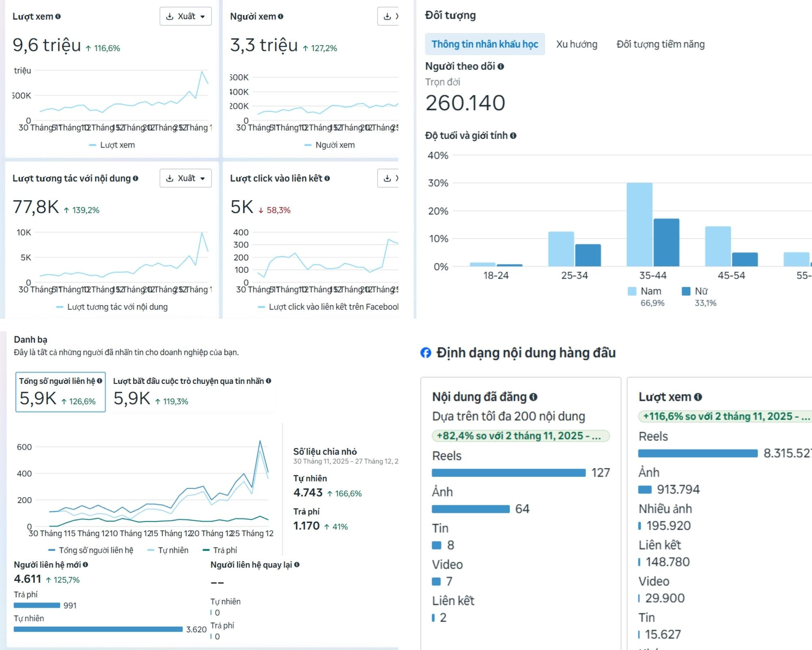Click info icon next to Lượt click vào liên kết

click(327, 178)
